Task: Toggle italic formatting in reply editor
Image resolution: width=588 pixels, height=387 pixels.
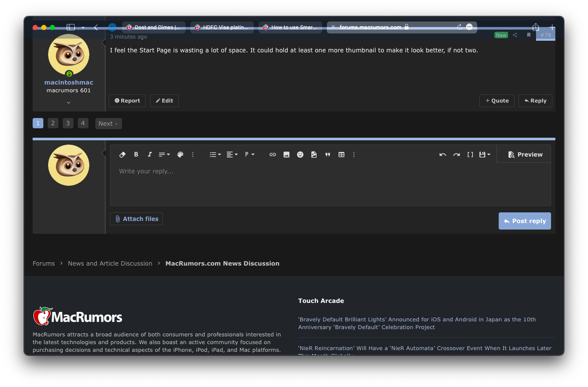Action: (x=149, y=154)
